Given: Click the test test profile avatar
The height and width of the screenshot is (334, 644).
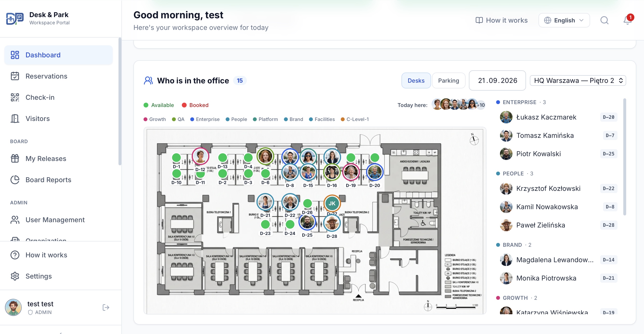Looking at the screenshot, I should tap(13, 307).
